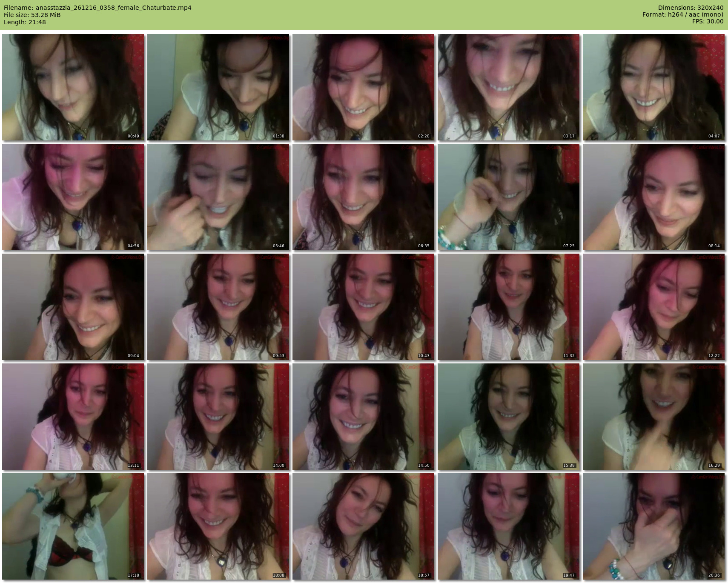Image resolution: width=728 pixels, height=583 pixels.
Task: Select the frame at 01:38
Action: pyautogui.click(x=218, y=87)
